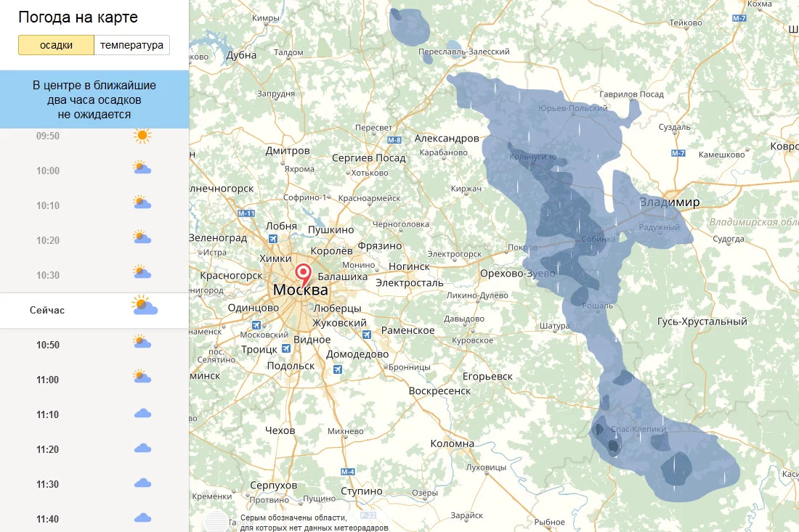Jump to the 11:40 forecast time
799x532 pixels.
click(94, 519)
